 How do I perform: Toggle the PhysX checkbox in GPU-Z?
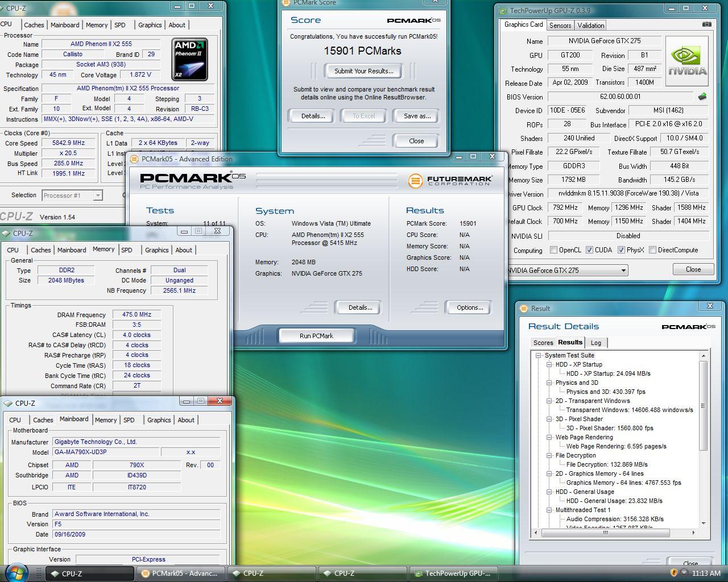[x=621, y=250]
